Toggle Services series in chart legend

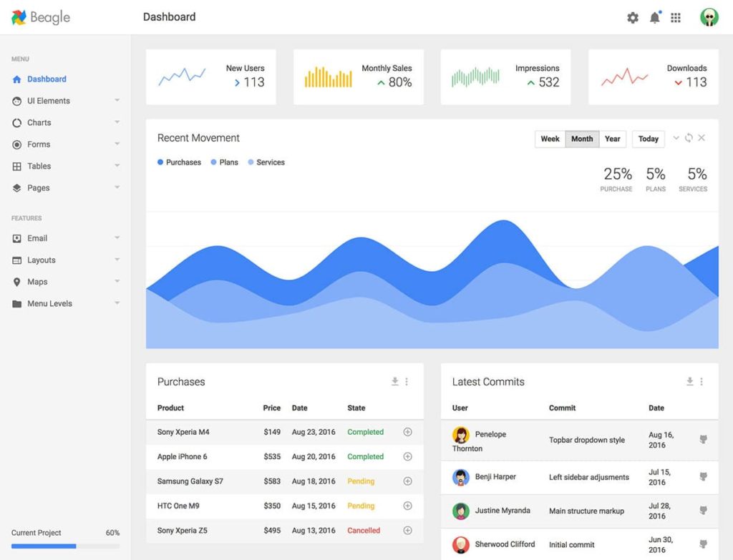pos(266,162)
